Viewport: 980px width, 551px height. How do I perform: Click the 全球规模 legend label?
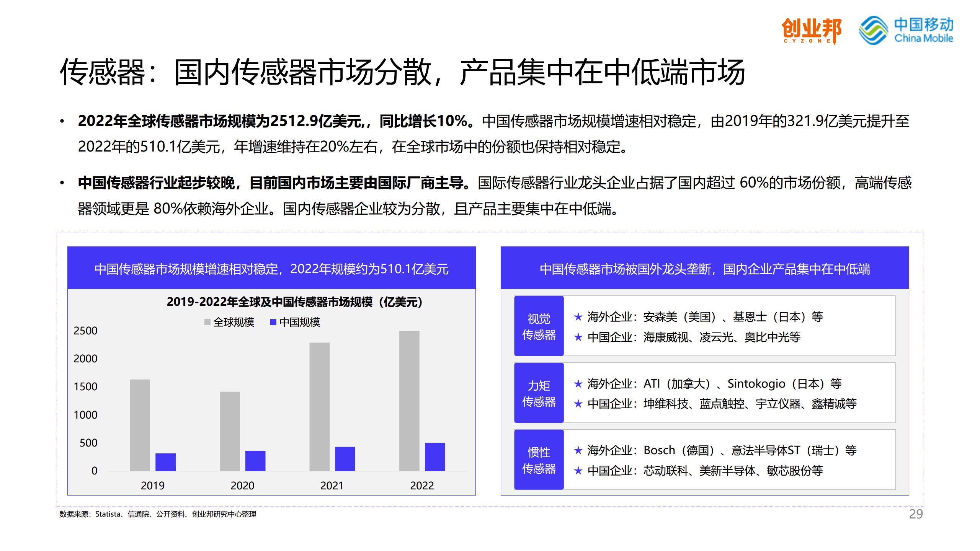234,322
